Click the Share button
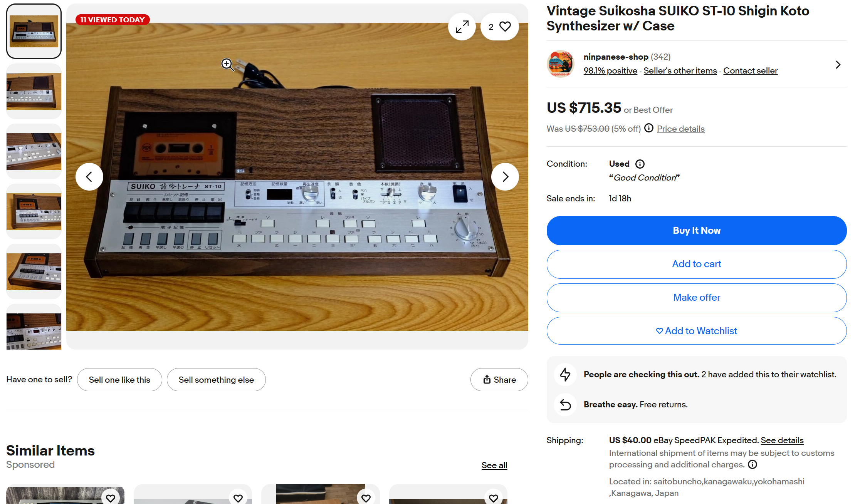865x504 pixels. tap(499, 380)
